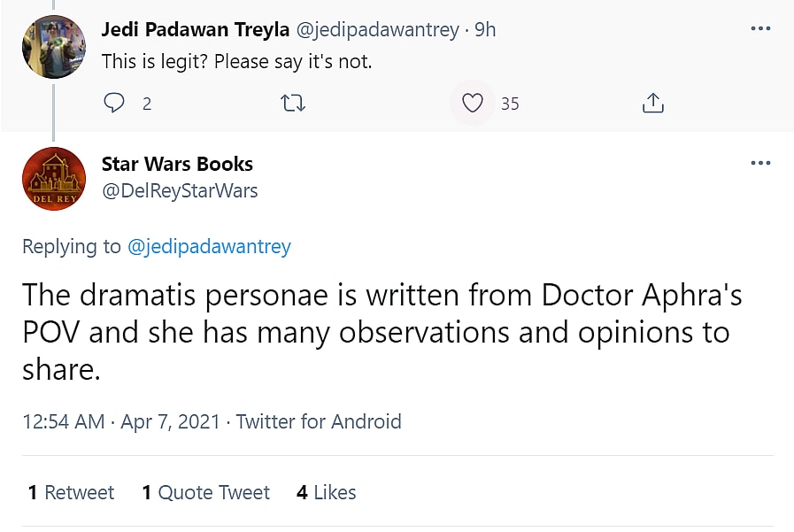Click the Del Rey profile avatar
The height and width of the screenshot is (532, 794).
(x=54, y=178)
